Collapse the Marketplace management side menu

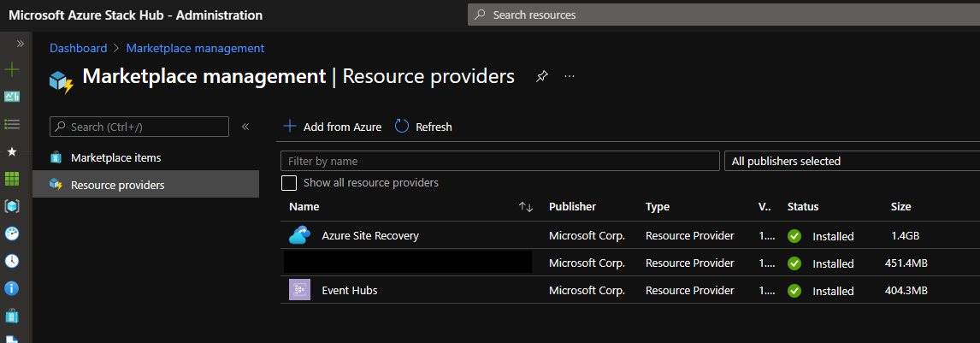pyautogui.click(x=245, y=127)
